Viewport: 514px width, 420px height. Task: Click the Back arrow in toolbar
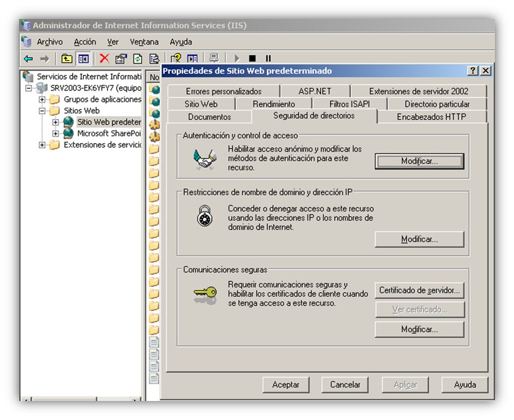(x=28, y=59)
